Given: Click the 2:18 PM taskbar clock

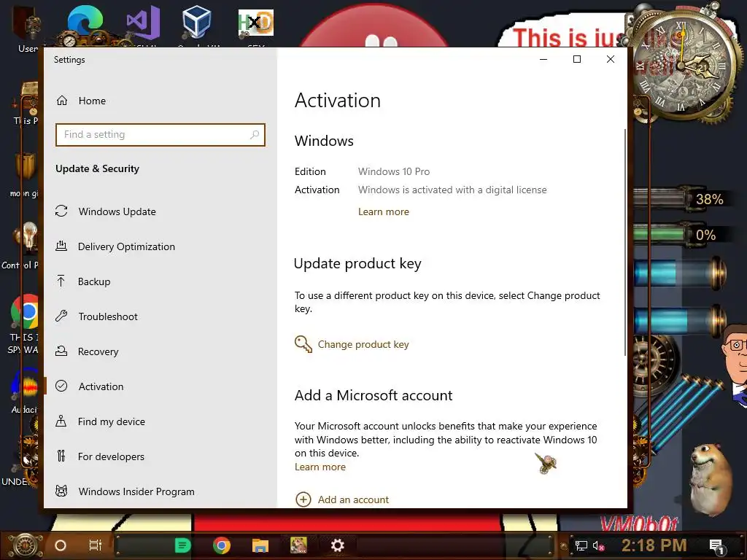Looking at the screenshot, I should point(654,545).
